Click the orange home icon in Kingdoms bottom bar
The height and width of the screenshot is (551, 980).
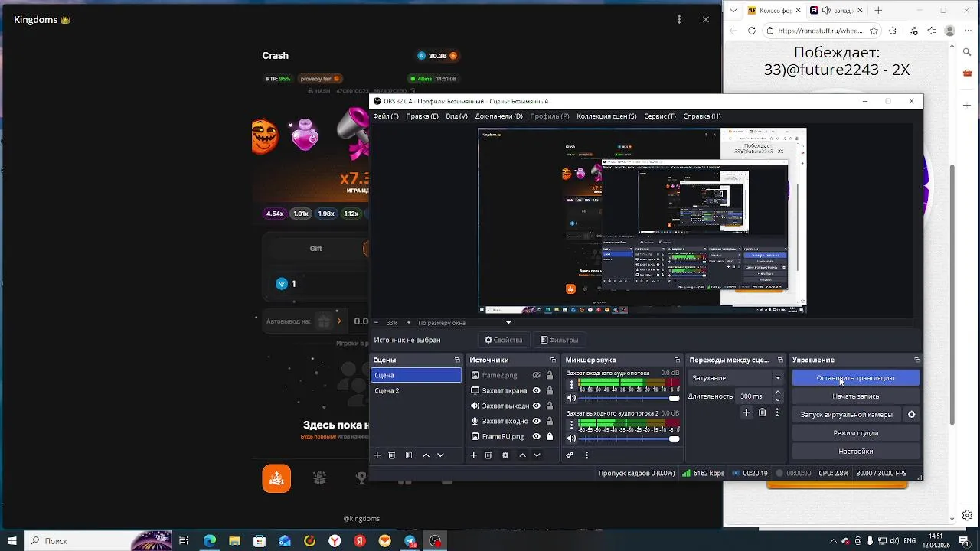coord(276,478)
